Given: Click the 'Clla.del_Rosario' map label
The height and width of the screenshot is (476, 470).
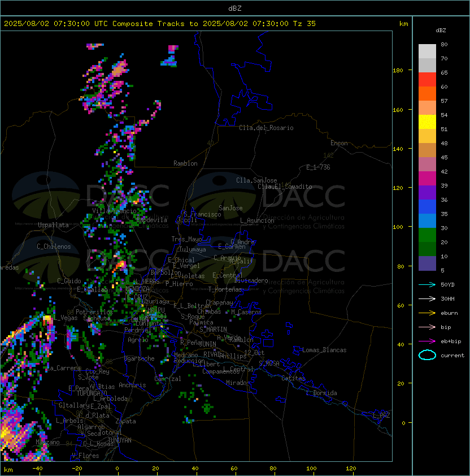Looking at the screenshot, I should (x=266, y=128).
